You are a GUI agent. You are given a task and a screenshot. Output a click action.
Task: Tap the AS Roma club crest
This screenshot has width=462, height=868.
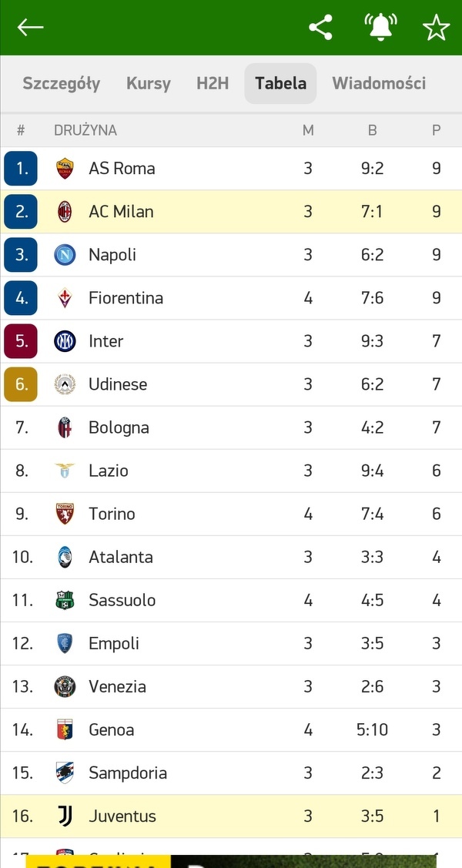65,169
